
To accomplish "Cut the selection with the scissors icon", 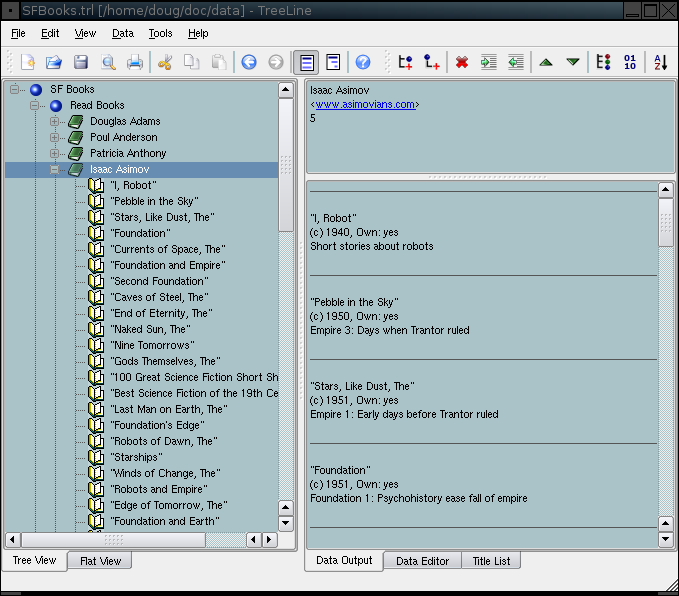I will click(x=165, y=62).
